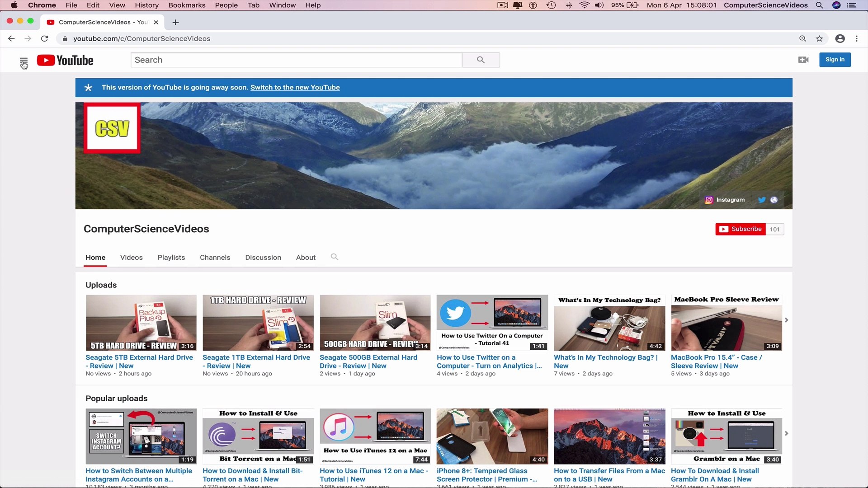
Task: Click the video upload camera icon
Action: tap(803, 59)
